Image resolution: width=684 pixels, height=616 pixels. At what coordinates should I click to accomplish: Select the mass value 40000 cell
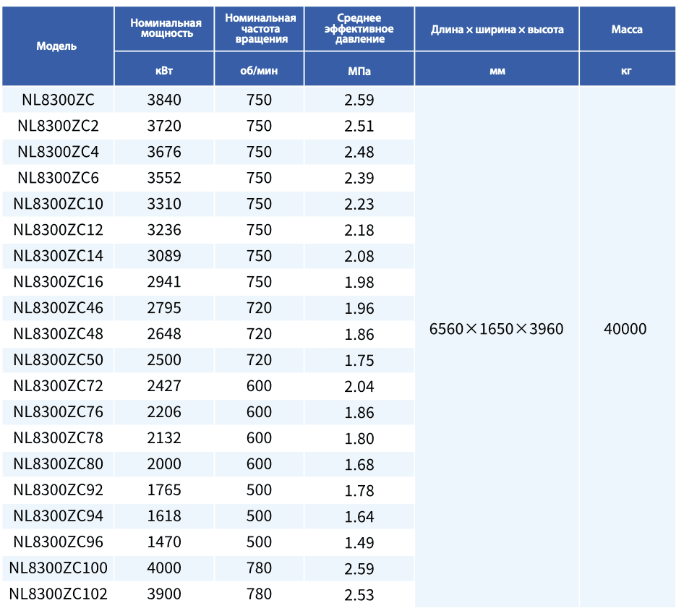coord(625,329)
